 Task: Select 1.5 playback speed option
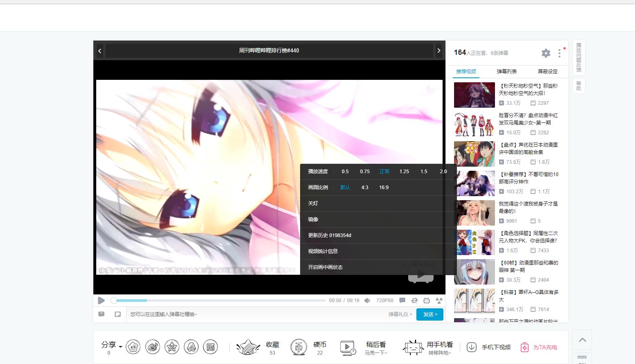tap(424, 172)
